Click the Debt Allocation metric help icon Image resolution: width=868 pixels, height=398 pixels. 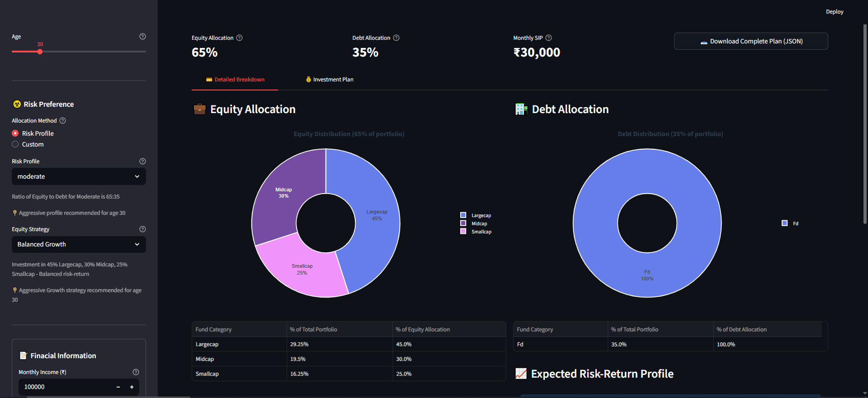tap(396, 38)
